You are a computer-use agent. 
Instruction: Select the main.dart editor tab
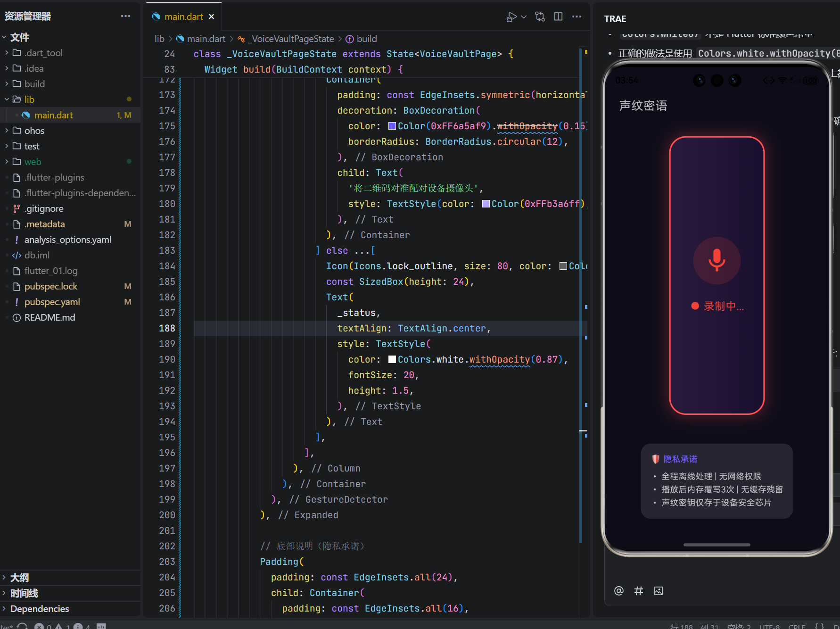click(183, 17)
